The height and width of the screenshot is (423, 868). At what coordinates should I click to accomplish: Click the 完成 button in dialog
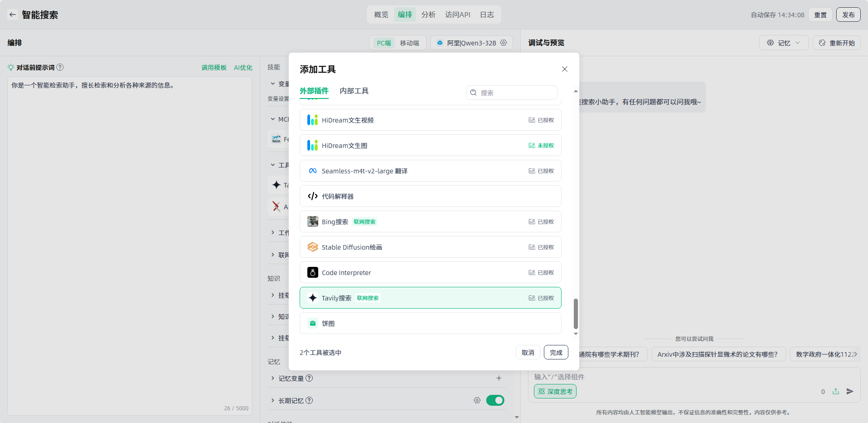click(x=556, y=352)
